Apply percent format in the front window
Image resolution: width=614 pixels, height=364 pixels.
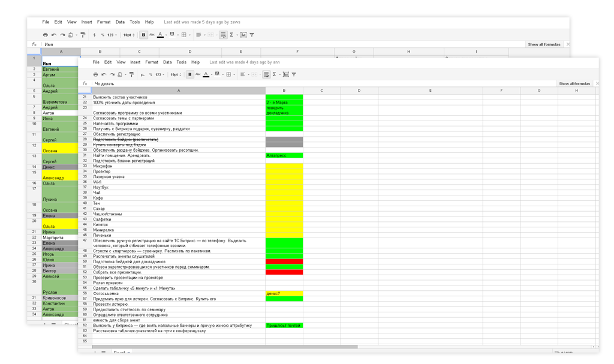tap(151, 74)
